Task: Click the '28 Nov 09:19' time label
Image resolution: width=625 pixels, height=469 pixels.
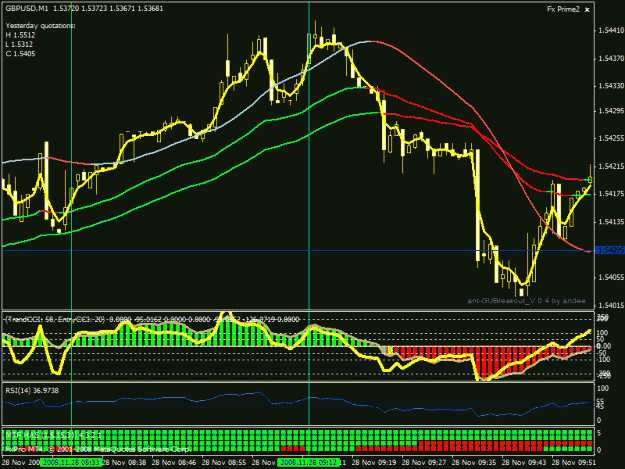Action: pyautogui.click(x=374, y=463)
